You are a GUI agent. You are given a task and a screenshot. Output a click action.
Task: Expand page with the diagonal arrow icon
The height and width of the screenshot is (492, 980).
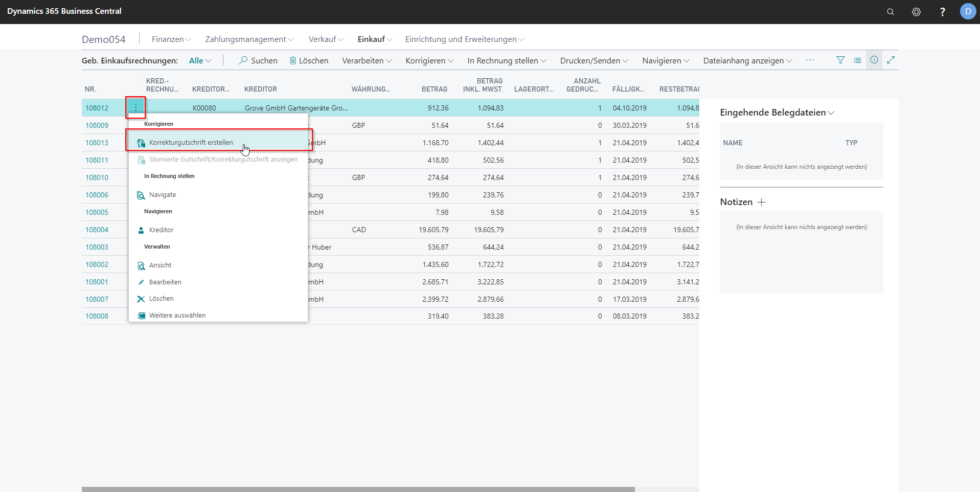tap(891, 60)
